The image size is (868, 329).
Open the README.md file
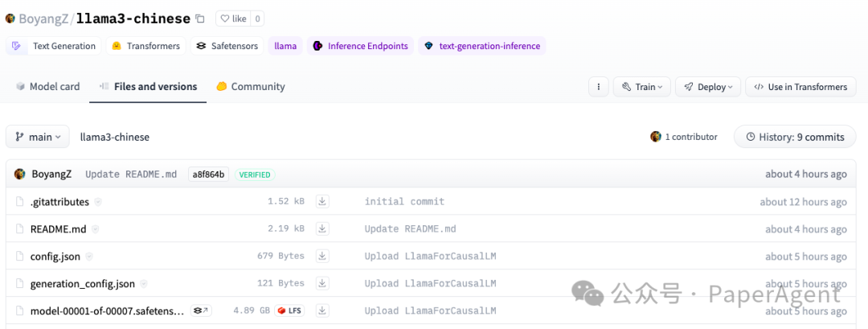(x=58, y=228)
